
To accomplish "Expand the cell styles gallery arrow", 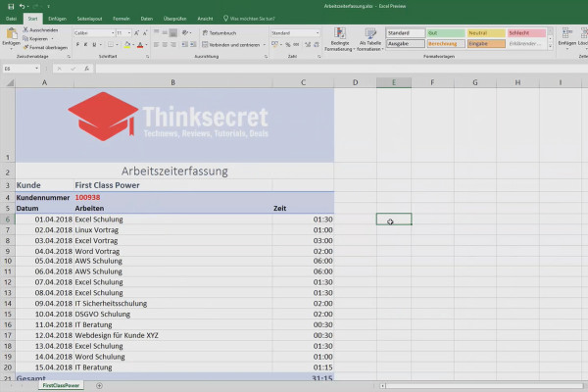I will 550,46.
